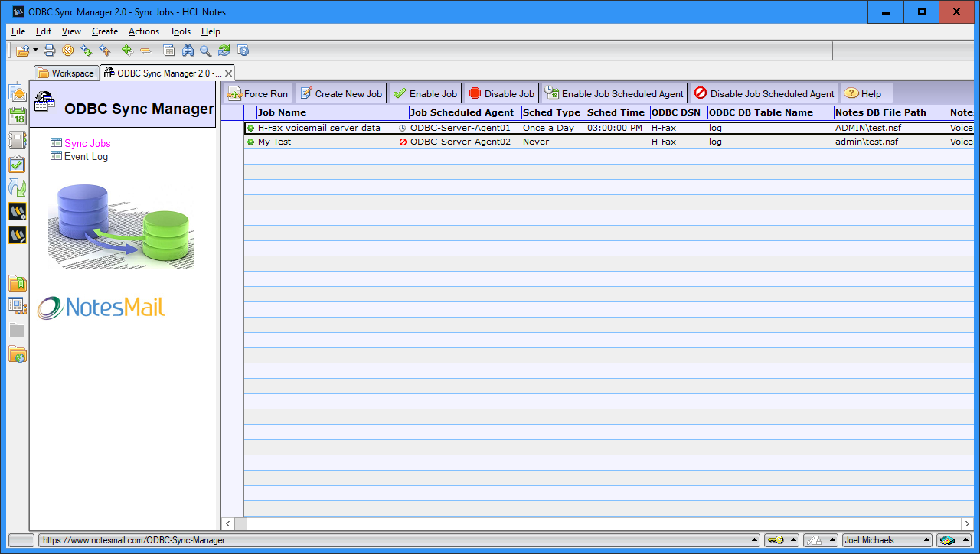Screen dimensions: 980x554
Task: Click the magnifier zoom toolbar icon
Action: 205,50
